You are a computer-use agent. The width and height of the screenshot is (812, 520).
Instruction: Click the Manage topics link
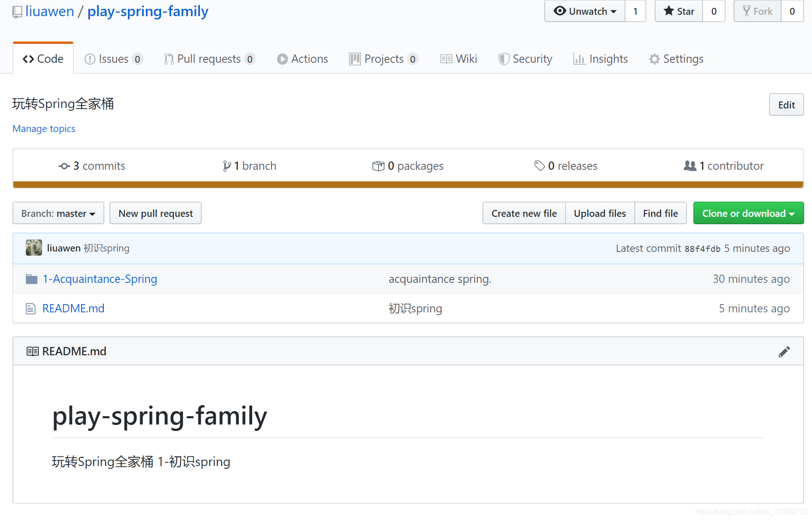44,129
